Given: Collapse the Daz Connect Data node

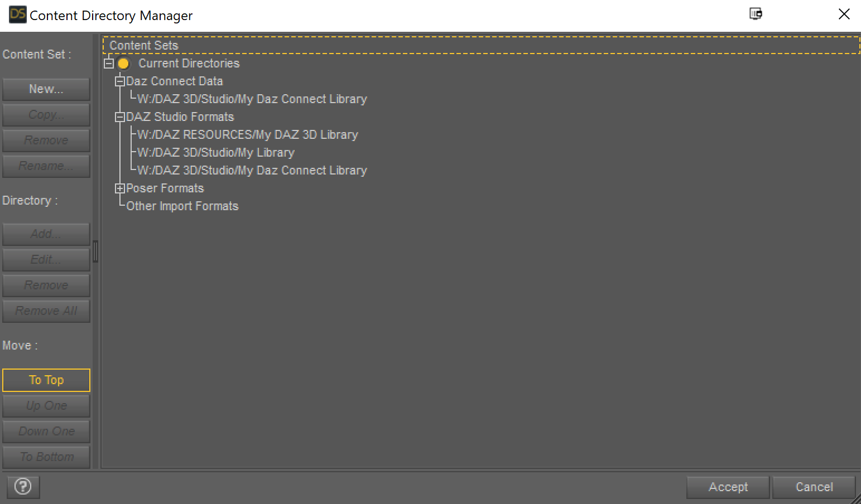Looking at the screenshot, I should pyautogui.click(x=119, y=81).
